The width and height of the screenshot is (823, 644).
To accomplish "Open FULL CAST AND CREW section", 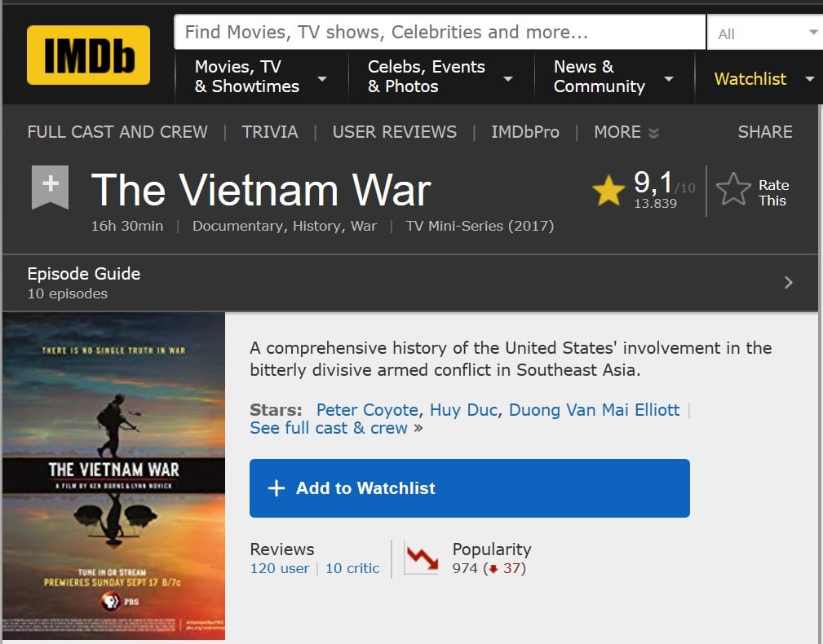I will click(117, 132).
